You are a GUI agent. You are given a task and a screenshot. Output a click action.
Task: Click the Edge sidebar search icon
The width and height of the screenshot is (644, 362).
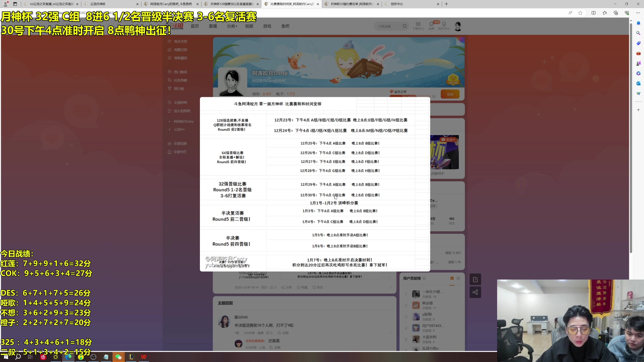point(638,33)
